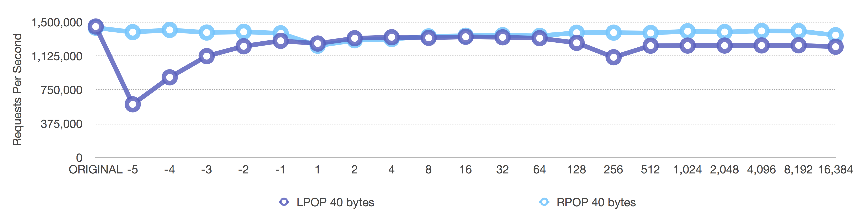Toggle the RPOP 40 bytes series label
Image resolution: width=868 pixels, height=219 pixels.
(x=596, y=202)
